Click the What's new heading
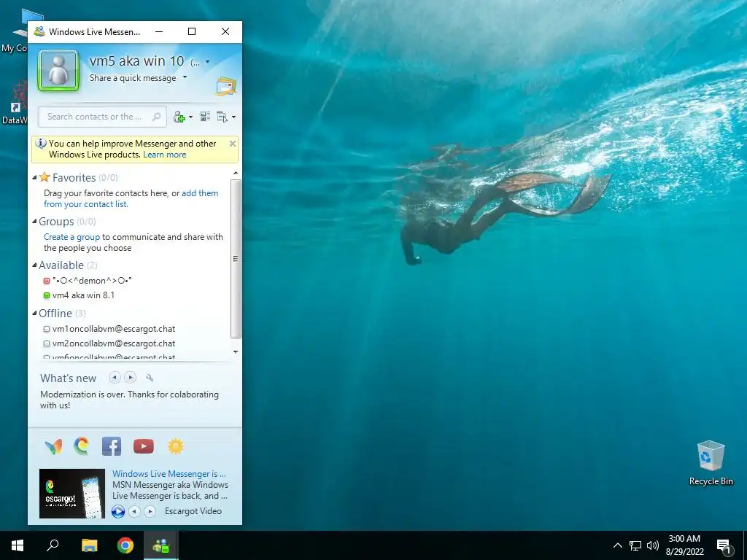747x560 pixels. (68, 378)
